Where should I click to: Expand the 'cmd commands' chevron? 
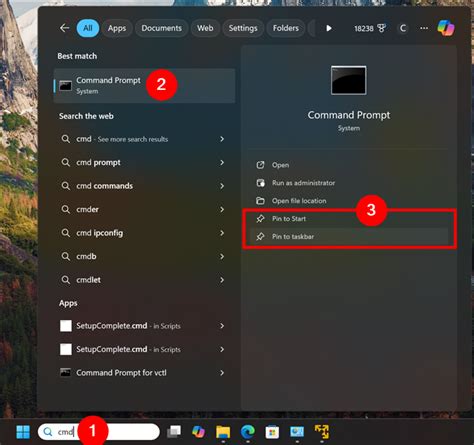click(222, 186)
